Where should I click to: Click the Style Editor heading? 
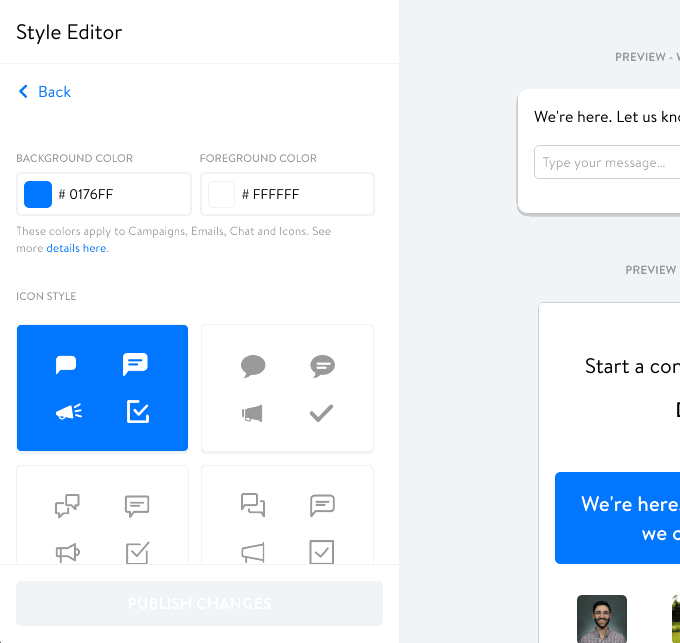coord(69,33)
